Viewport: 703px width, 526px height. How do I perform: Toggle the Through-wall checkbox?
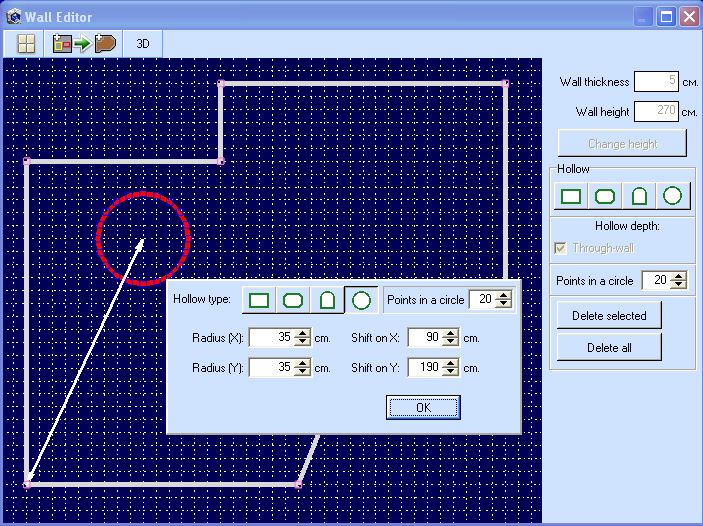(560, 248)
